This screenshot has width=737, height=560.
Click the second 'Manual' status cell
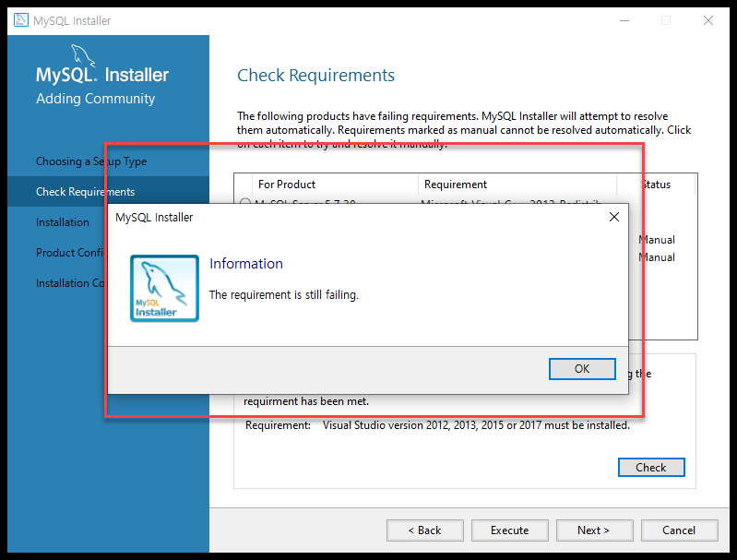(657, 257)
